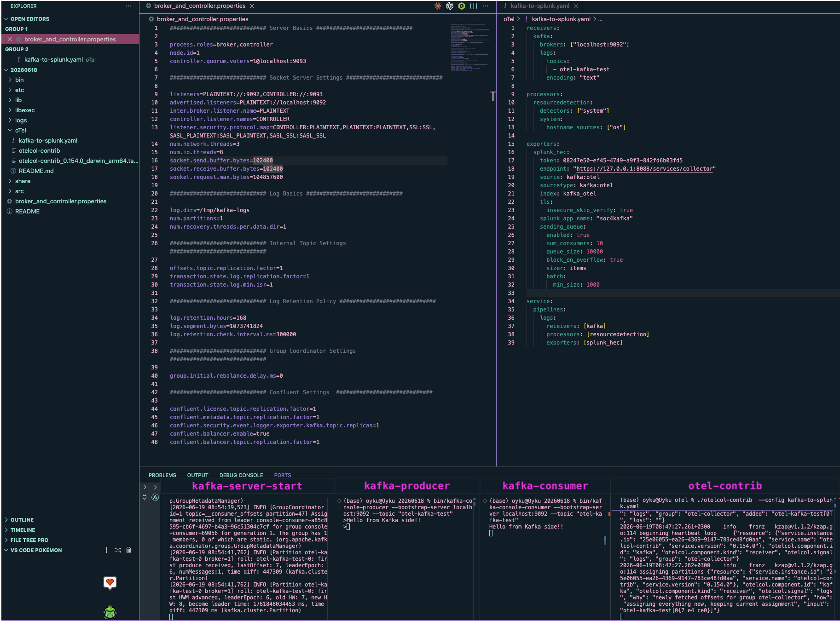840x621 pixels.
Task: Switch to the Output panel tab
Action: coord(197,475)
